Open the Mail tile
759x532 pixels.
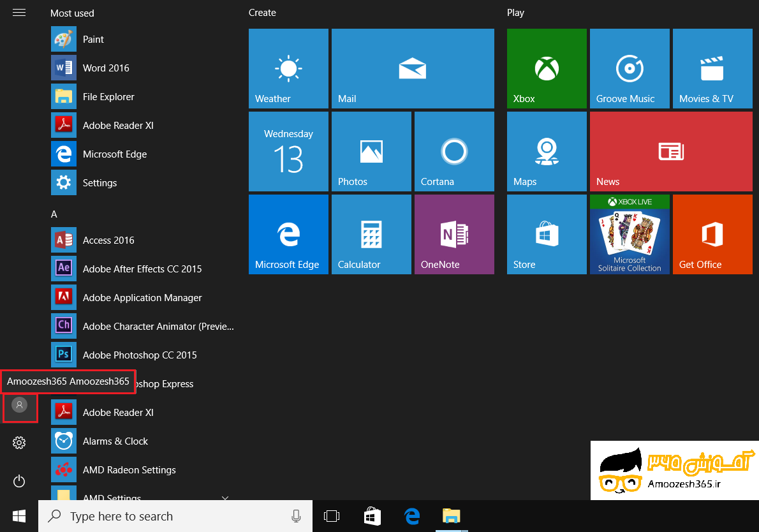413,68
